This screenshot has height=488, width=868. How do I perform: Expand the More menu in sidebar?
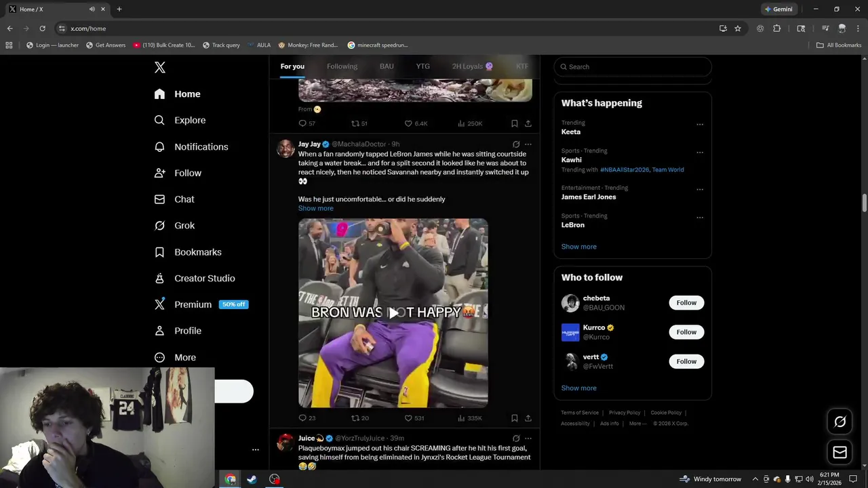pos(175,357)
